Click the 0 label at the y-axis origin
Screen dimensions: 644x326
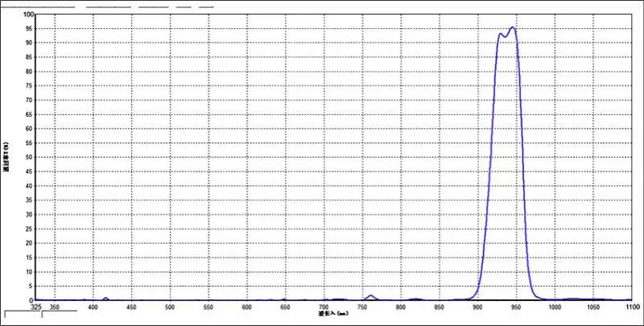click(x=31, y=300)
